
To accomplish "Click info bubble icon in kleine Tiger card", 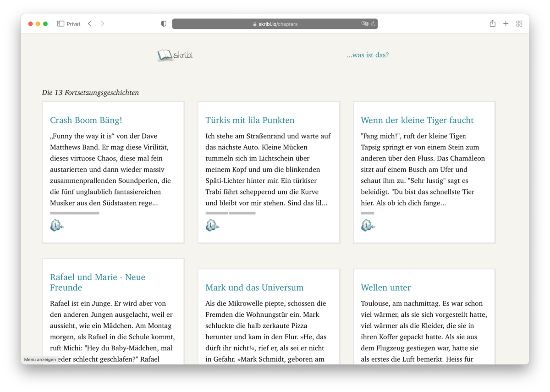I will 367,225.
